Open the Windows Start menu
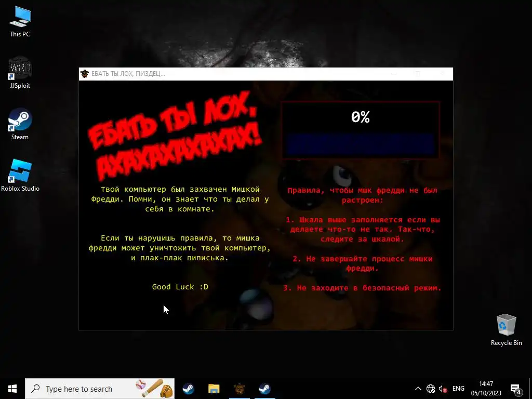 [12, 389]
